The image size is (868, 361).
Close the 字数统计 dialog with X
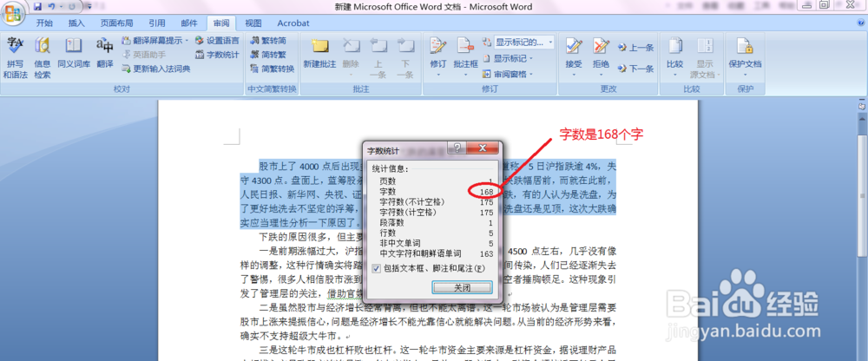coord(482,148)
